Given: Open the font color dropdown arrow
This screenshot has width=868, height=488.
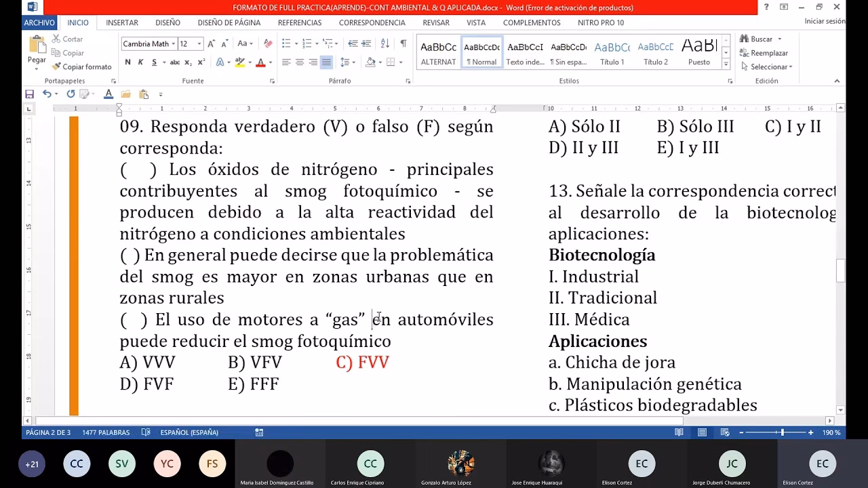Looking at the screenshot, I should (270, 63).
